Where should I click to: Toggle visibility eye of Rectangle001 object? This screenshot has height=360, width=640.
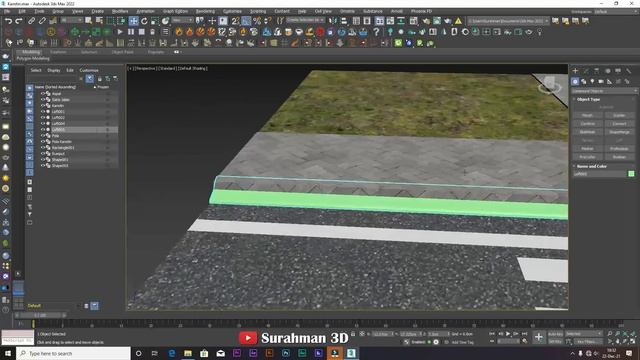[42, 147]
